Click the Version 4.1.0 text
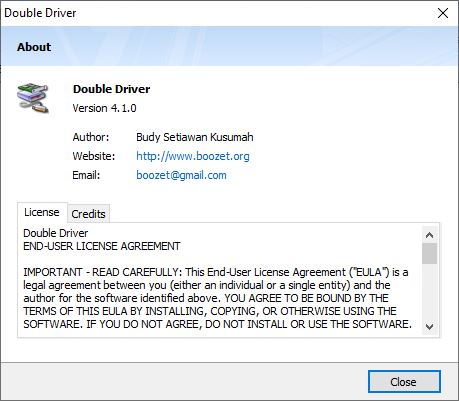The width and height of the screenshot is (459, 401). pyautogui.click(x=104, y=108)
